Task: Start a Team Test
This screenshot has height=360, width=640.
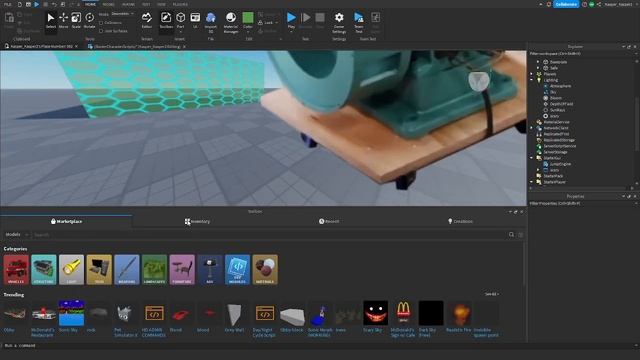Action: pyautogui.click(x=358, y=22)
